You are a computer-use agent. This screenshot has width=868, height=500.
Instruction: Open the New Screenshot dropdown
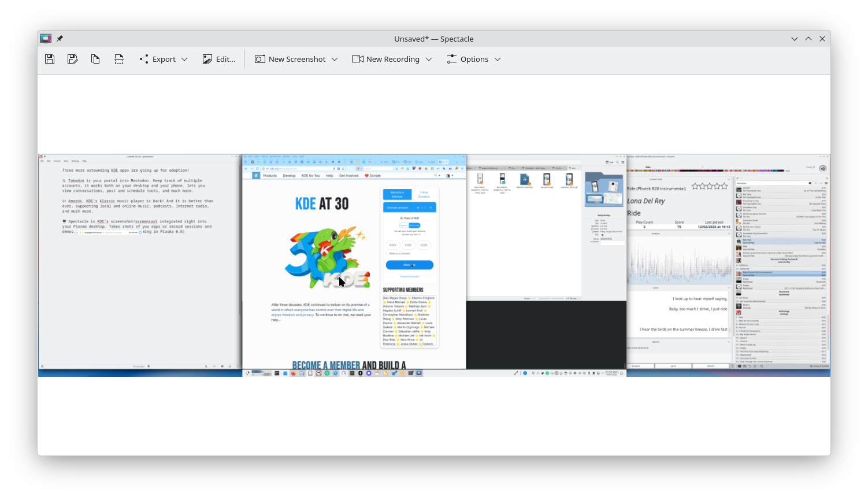coord(296,59)
